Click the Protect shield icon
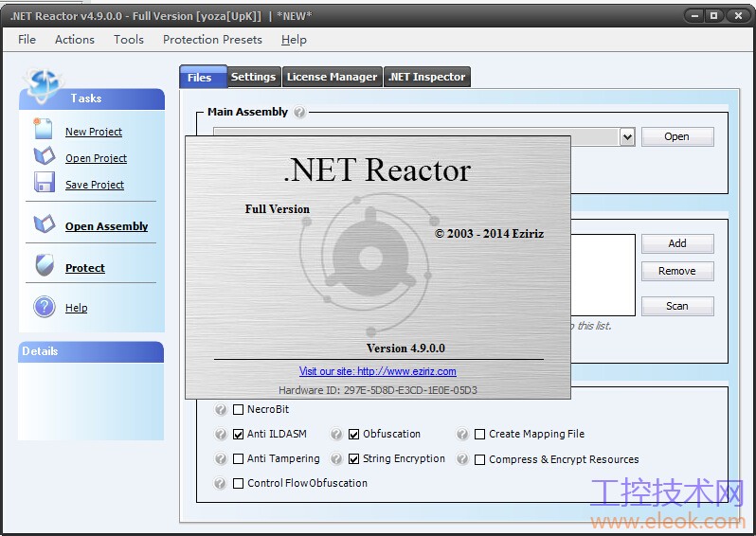The image size is (756, 536). (45, 264)
